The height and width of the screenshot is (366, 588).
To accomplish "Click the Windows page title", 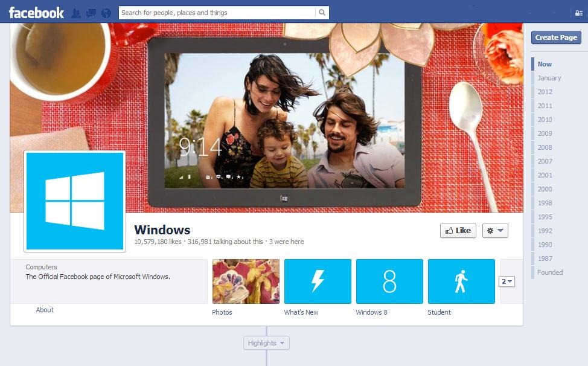I will click(162, 230).
